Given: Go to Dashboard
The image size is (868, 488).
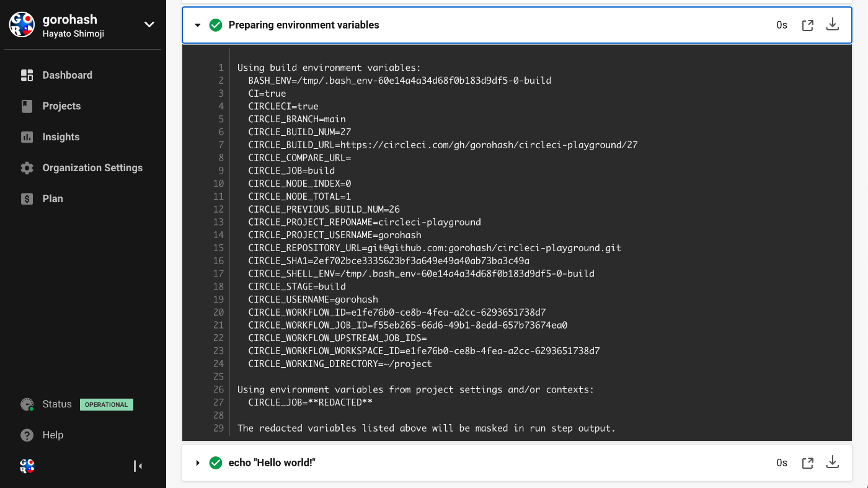Looking at the screenshot, I should pyautogui.click(x=67, y=75).
